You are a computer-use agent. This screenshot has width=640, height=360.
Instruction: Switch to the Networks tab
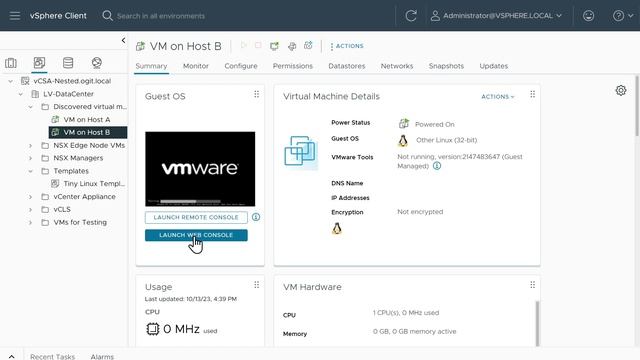click(397, 66)
